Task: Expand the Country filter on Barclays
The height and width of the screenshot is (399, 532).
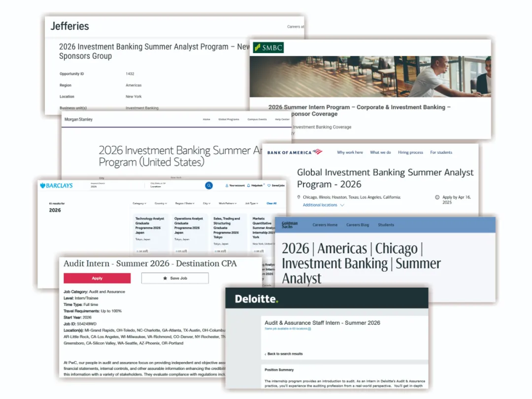Action: [161, 203]
